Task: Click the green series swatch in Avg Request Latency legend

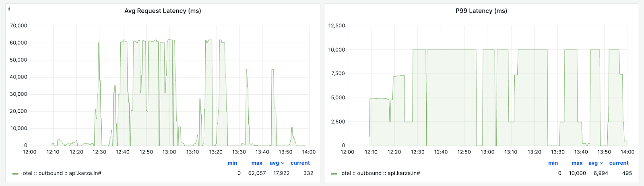Action: [x=15, y=174]
